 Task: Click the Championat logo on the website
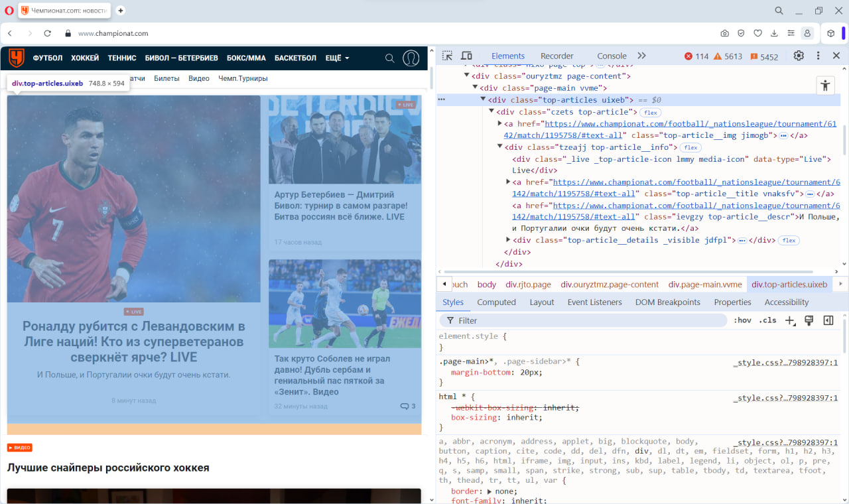tap(16, 58)
